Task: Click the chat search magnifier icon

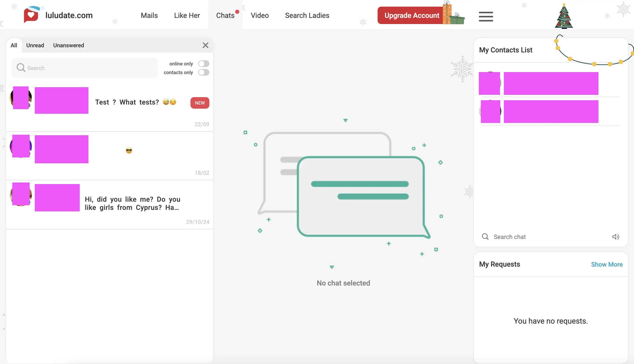Action: [x=21, y=68]
